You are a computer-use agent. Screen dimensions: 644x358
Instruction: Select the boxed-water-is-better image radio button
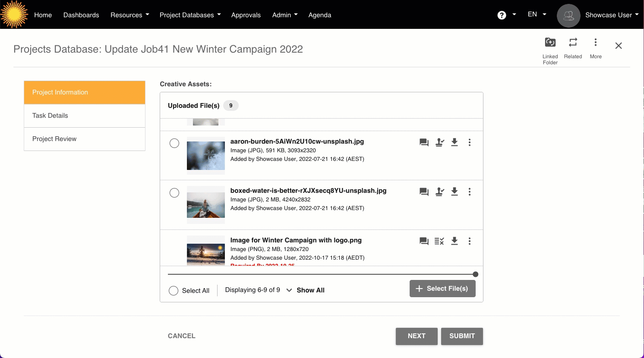174,193
